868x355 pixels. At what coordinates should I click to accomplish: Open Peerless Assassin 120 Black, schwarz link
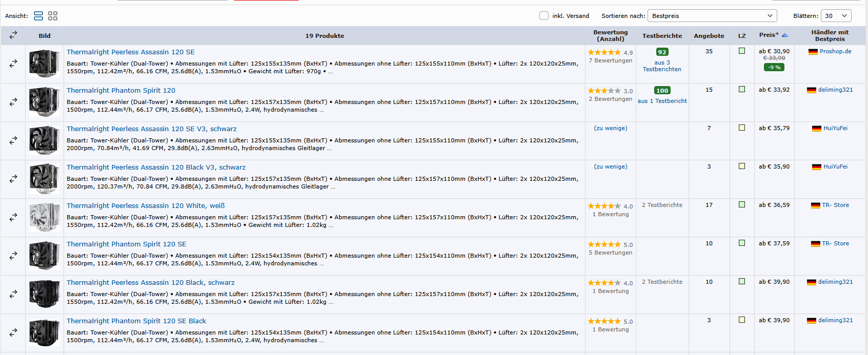click(x=151, y=282)
